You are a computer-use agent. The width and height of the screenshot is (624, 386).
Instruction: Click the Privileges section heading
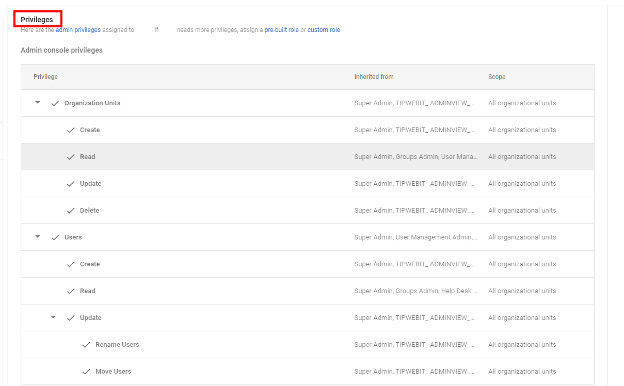pyautogui.click(x=37, y=19)
